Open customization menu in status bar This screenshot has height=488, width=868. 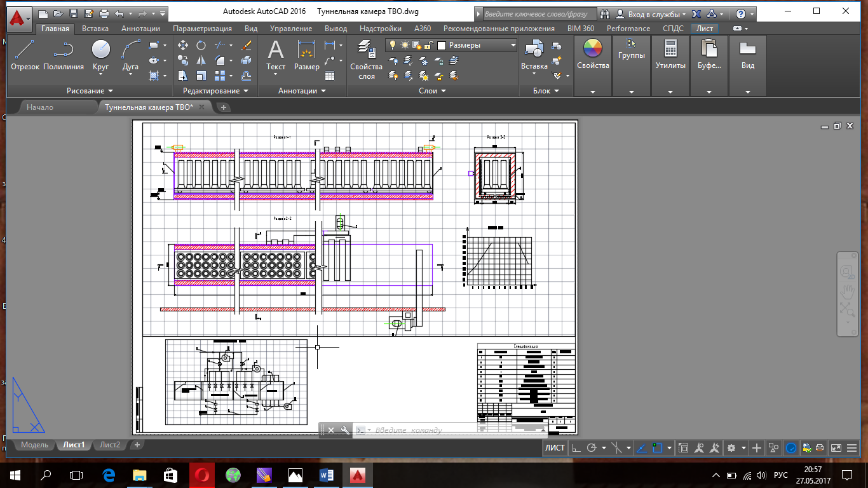pos(852,448)
